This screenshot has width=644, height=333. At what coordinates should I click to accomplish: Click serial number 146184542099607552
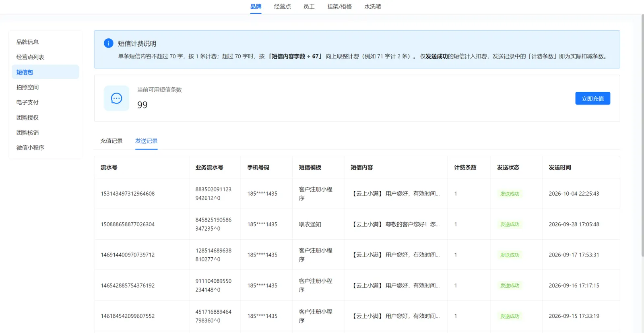tap(128, 316)
